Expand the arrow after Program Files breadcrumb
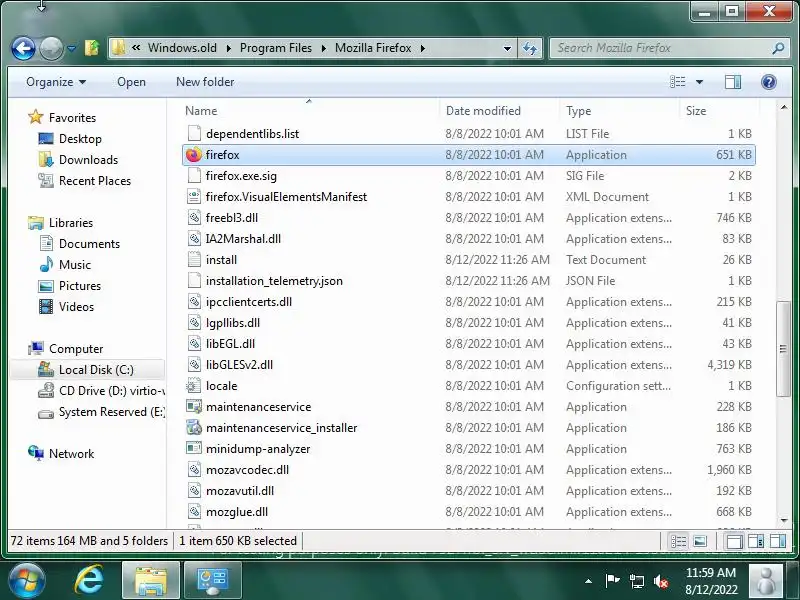 coord(324,48)
